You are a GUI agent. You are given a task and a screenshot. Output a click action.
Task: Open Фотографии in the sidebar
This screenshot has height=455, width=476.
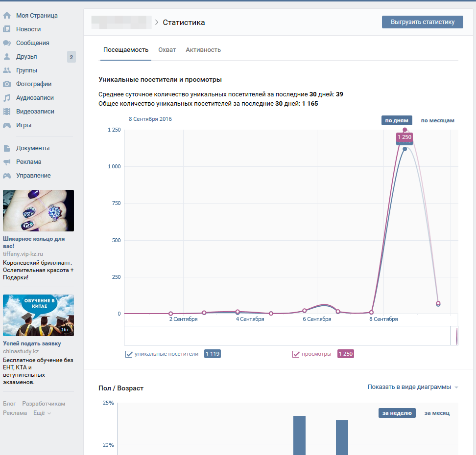pyautogui.click(x=34, y=84)
